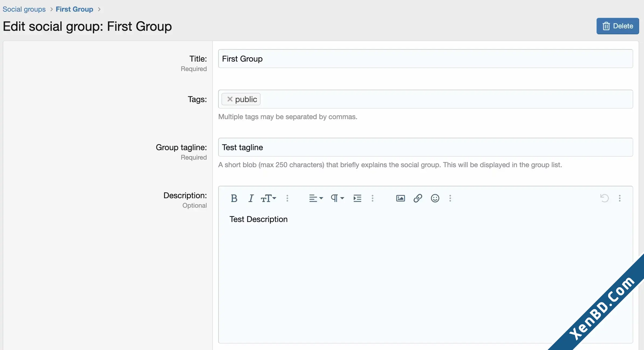Click the indent icon
Screen dimensions: 644x350
click(357, 198)
